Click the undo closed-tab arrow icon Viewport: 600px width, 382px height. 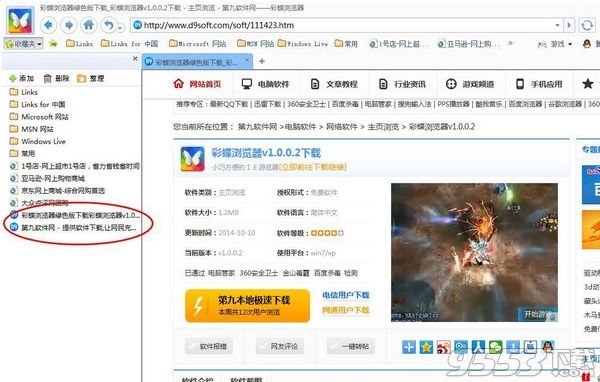(x=109, y=25)
